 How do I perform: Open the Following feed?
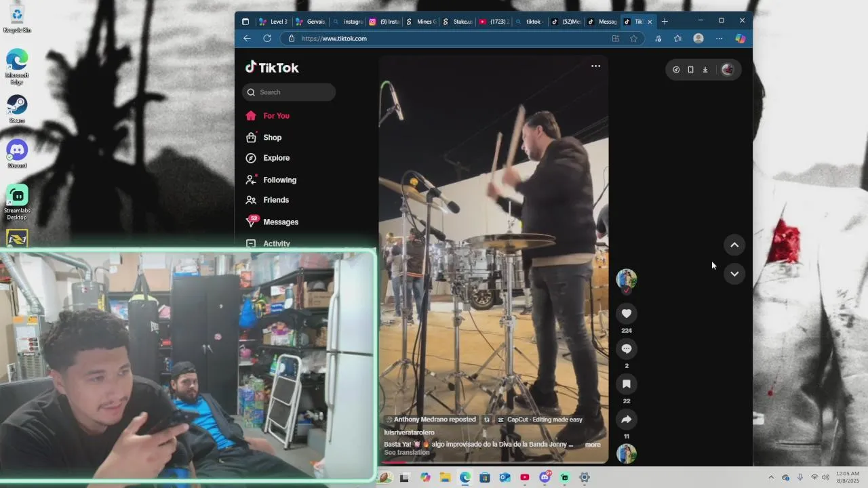[x=271, y=180]
